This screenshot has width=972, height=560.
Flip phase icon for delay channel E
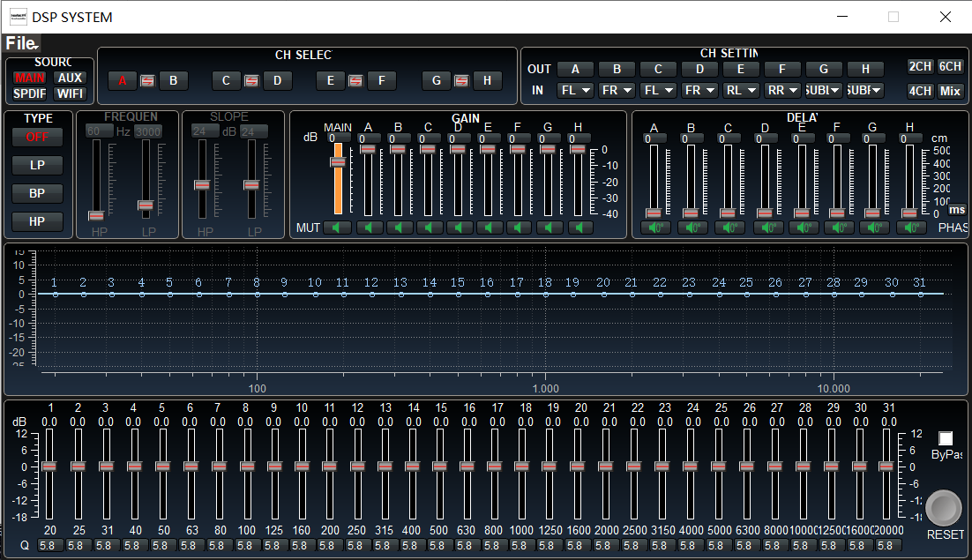(803, 228)
